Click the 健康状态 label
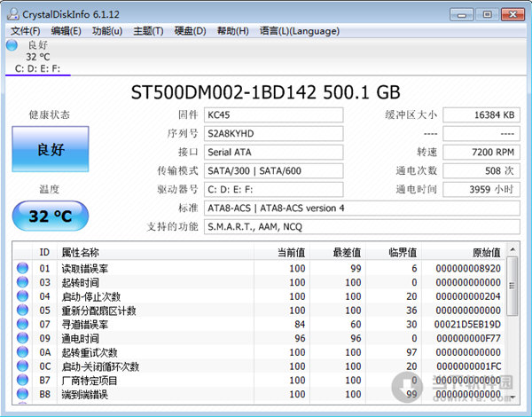Viewport: 532px width, 417px height. (50, 114)
